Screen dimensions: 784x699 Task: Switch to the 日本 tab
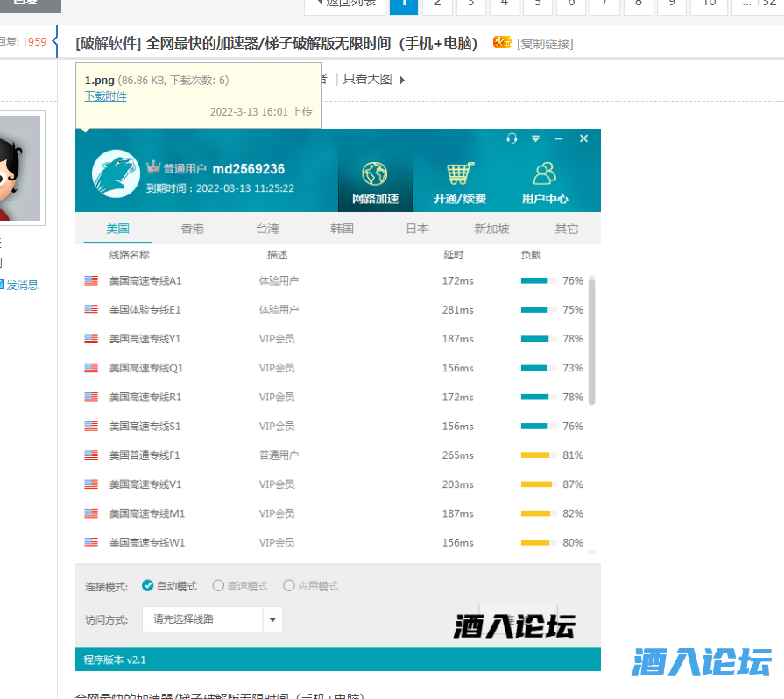[417, 229]
